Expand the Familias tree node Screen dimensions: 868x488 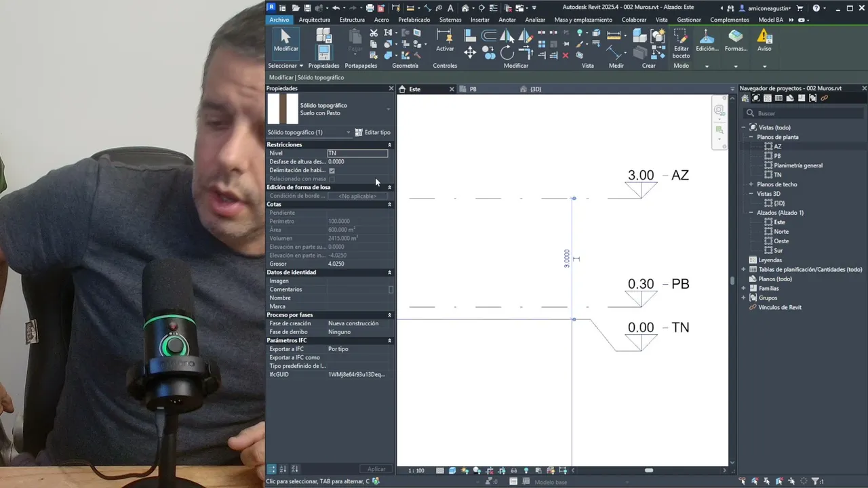click(744, 289)
